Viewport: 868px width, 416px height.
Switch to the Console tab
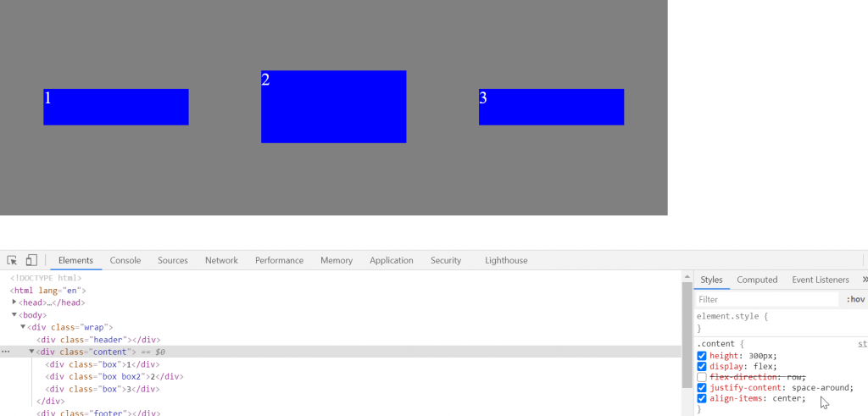[125, 260]
